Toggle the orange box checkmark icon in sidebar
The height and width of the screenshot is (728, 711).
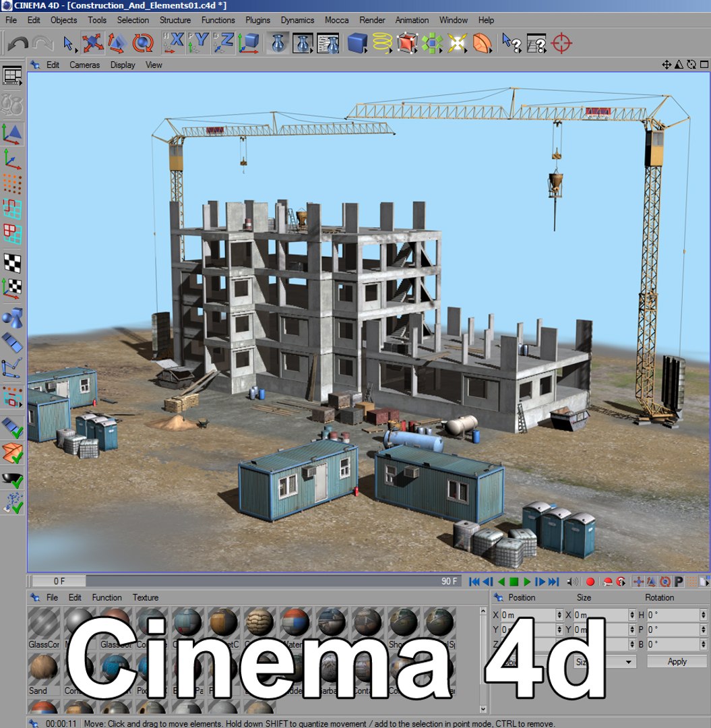12,453
